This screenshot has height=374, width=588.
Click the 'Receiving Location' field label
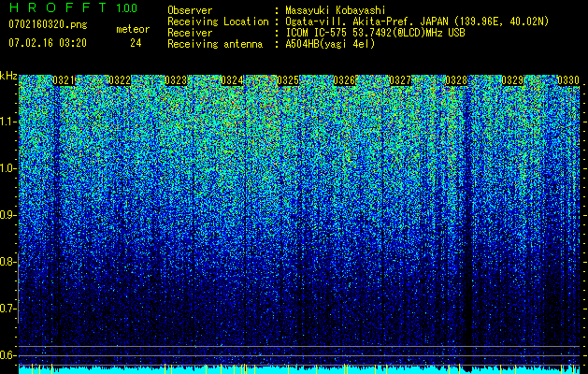pos(218,22)
